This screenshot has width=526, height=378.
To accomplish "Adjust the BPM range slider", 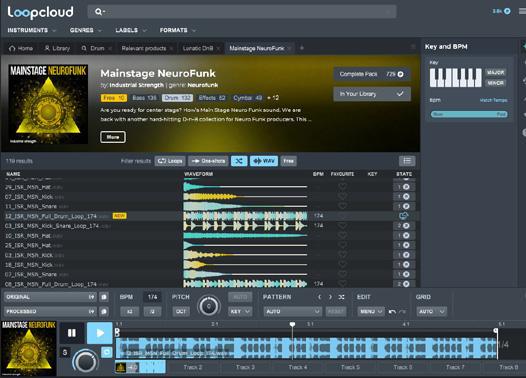I will [469, 114].
